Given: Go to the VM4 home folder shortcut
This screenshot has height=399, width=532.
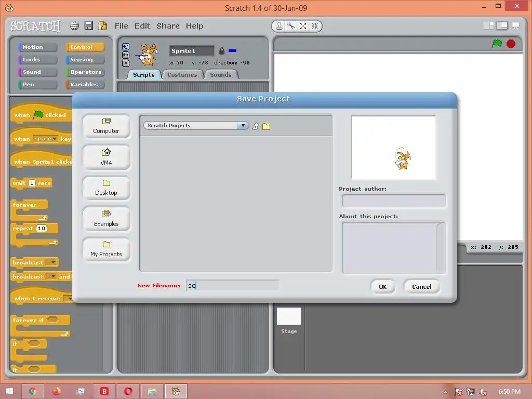Looking at the screenshot, I should coord(106,157).
